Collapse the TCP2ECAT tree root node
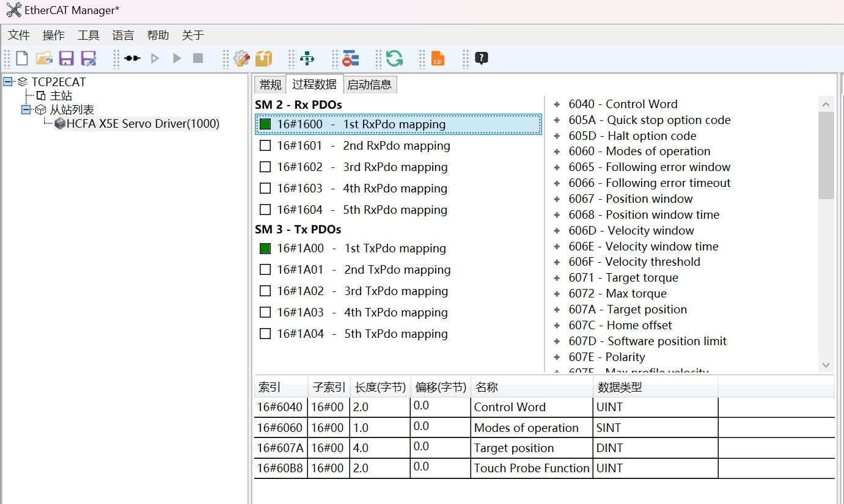This screenshot has width=844, height=504. point(8,81)
